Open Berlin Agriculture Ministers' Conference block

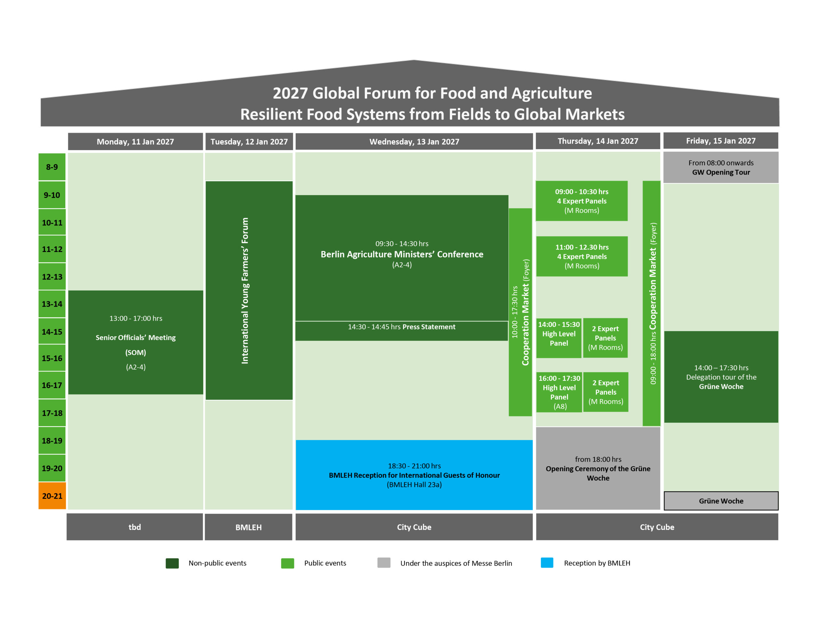click(x=402, y=258)
